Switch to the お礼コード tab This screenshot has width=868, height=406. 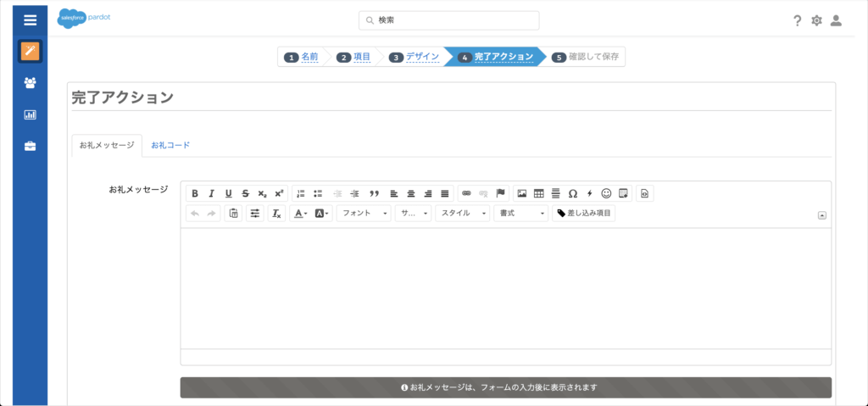pos(170,145)
